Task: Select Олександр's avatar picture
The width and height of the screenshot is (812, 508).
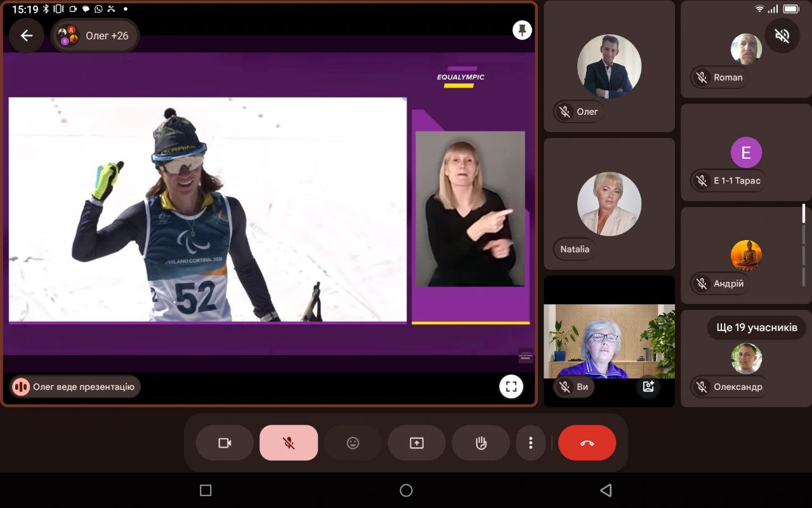Action: click(746, 359)
